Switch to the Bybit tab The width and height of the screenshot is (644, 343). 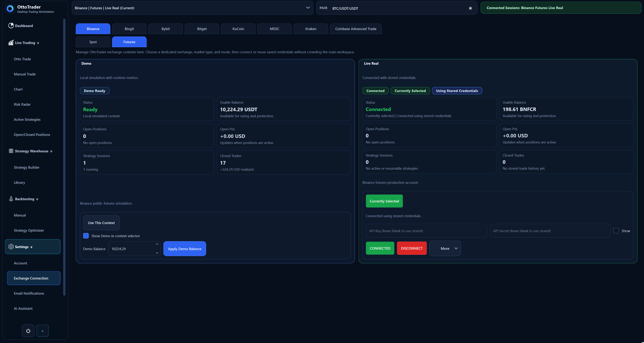point(166,29)
